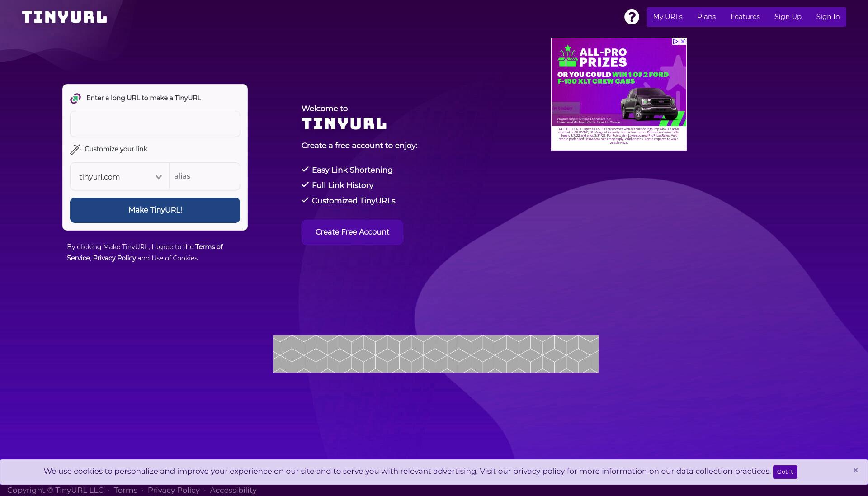Open the Accessibility footer link
Viewport: 868px width, 496px height.
tap(233, 490)
